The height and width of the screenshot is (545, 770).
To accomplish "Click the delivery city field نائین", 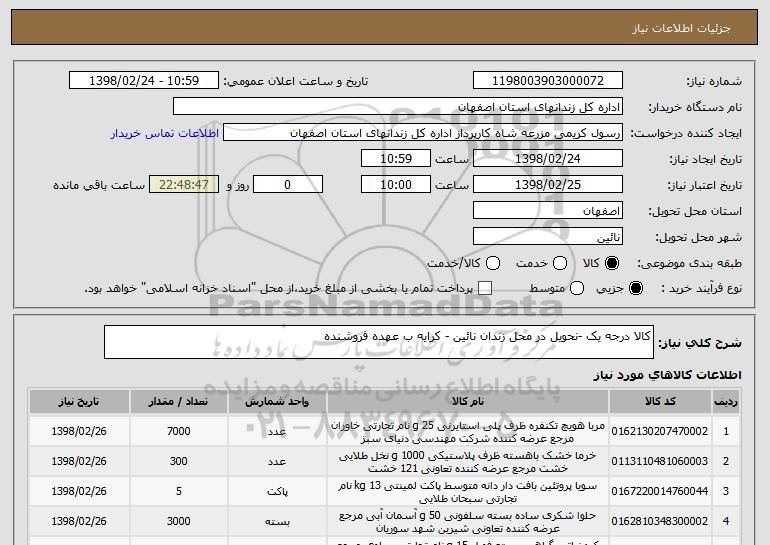I will pyautogui.click(x=548, y=237).
